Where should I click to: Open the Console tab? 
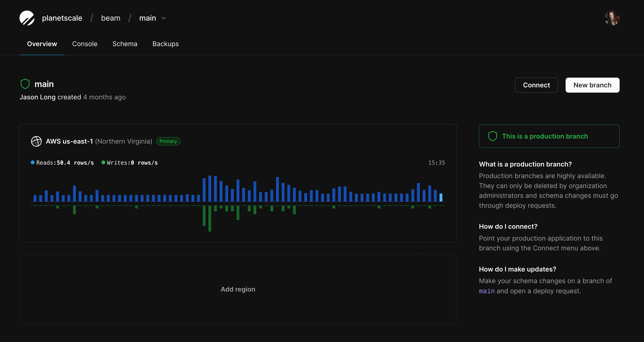(x=85, y=44)
